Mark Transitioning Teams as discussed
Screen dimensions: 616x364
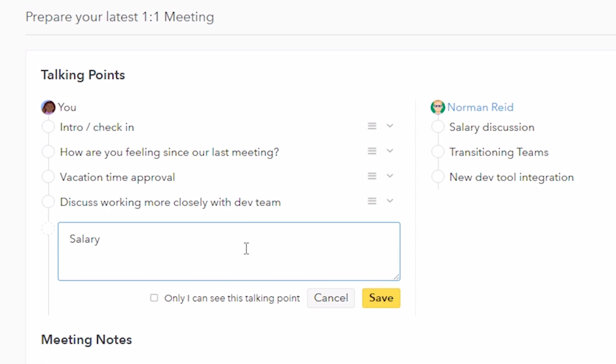[438, 152]
